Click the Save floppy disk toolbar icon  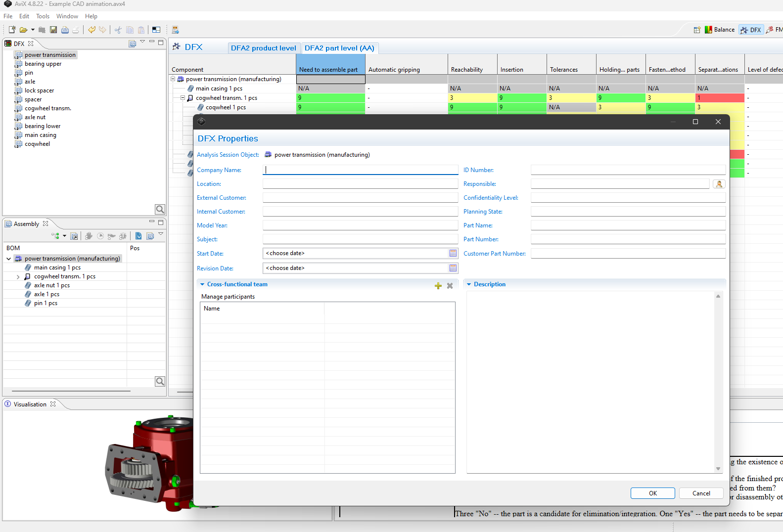coord(53,30)
